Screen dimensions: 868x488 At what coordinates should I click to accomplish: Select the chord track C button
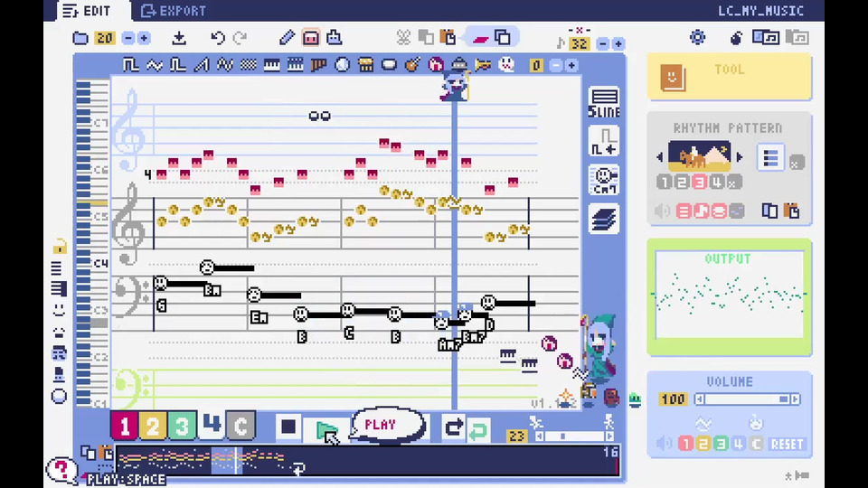click(241, 426)
